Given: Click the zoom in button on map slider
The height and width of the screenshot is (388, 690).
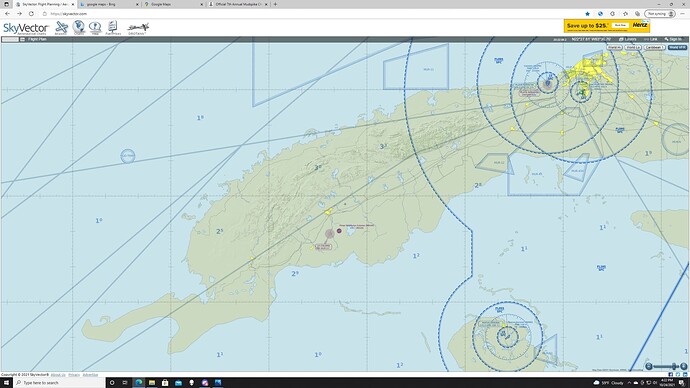Looking at the screenshot, I should (x=683, y=366).
